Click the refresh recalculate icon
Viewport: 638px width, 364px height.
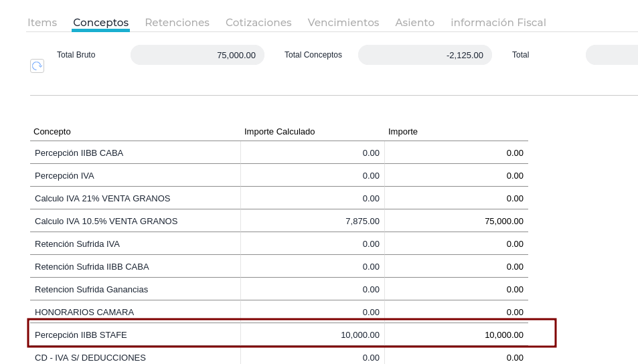(x=37, y=66)
